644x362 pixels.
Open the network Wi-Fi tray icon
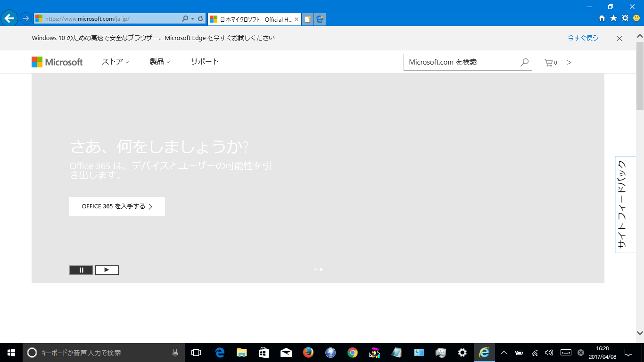[535, 353]
